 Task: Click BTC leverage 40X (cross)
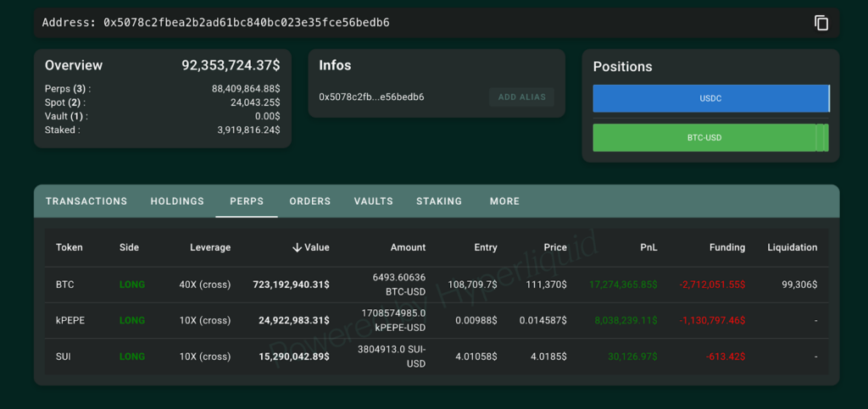(205, 285)
